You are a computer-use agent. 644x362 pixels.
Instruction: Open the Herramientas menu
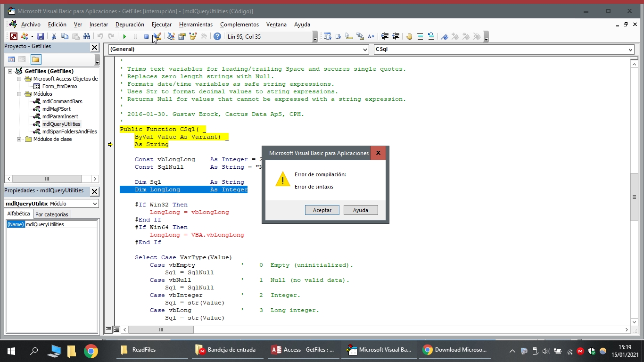coord(196,25)
